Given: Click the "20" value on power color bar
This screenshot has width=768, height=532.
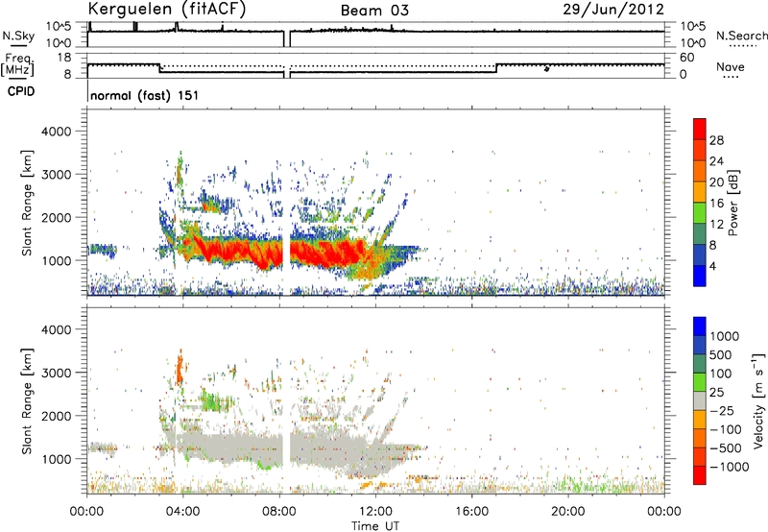Looking at the screenshot, I should click(x=716, y=182).
